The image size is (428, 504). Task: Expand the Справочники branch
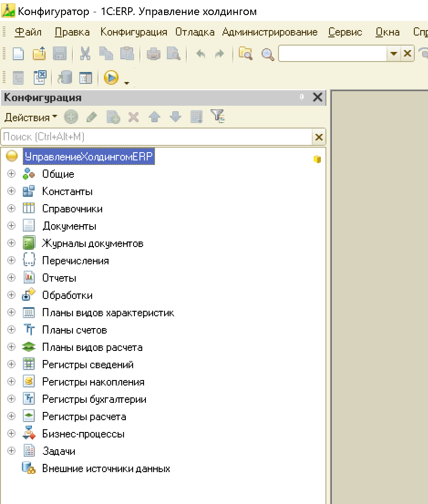pyautogui.click(x=11, y=209)
